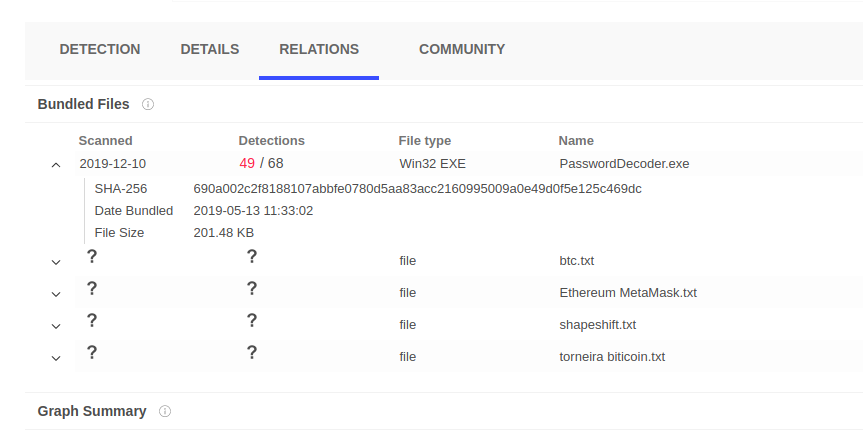Click the SHA-256 hash value

coord(417,188)
